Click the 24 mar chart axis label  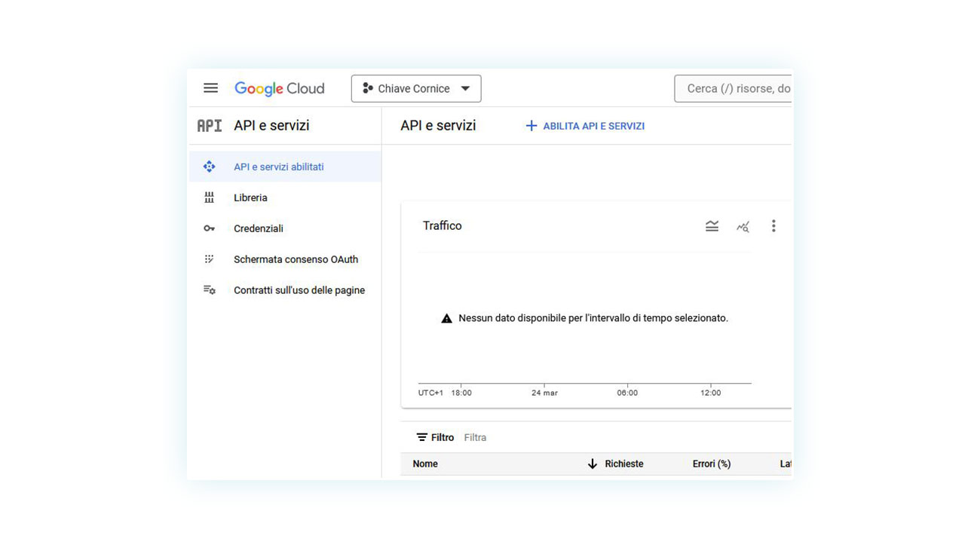coord(544,393)
